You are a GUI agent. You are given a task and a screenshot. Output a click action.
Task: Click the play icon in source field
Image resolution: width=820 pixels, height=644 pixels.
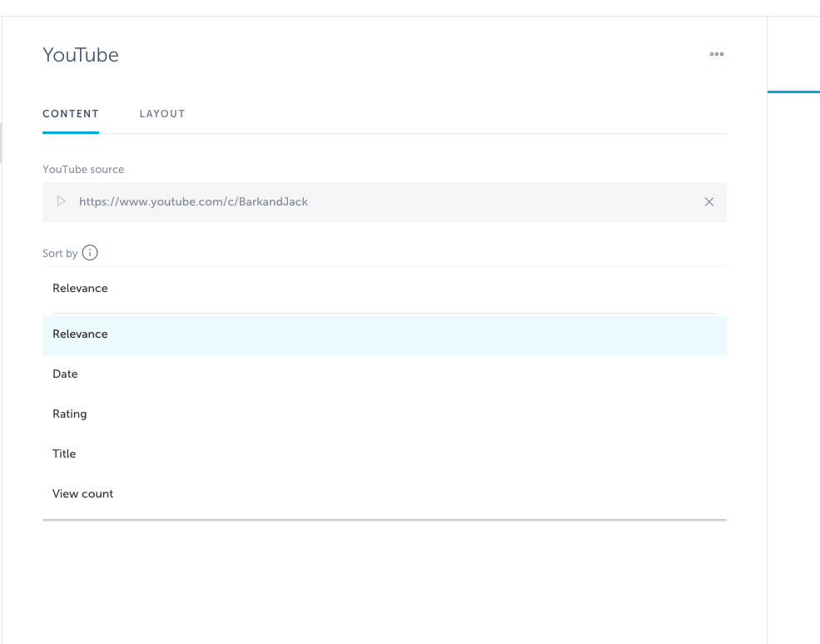[x=61, y=201]
